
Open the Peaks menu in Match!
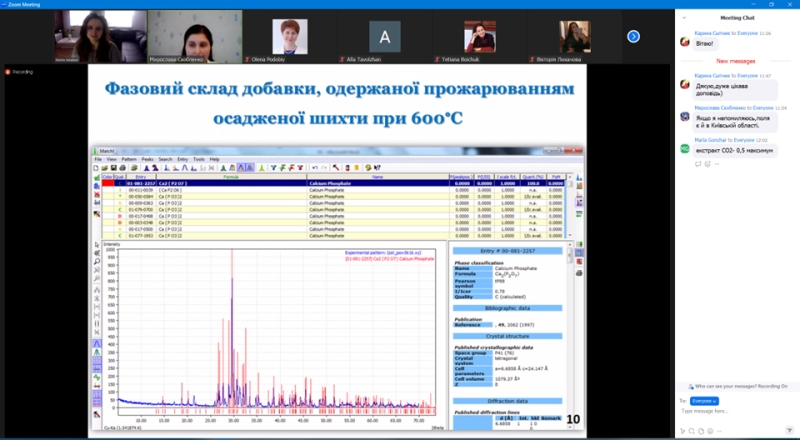[147, 159]
